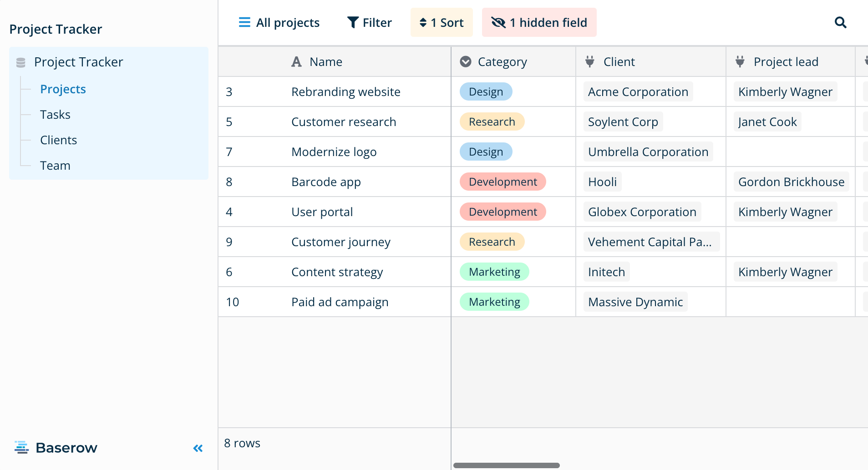
Task: Click the Filter funnel icon
Action: [353, 22]
